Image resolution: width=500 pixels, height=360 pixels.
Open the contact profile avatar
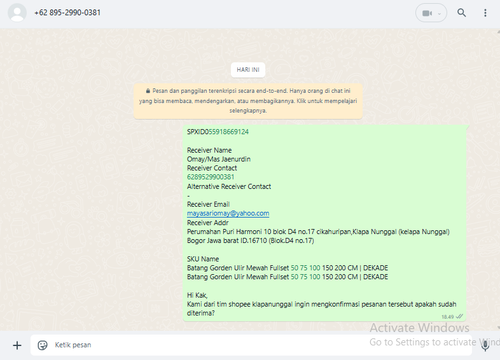17,13
